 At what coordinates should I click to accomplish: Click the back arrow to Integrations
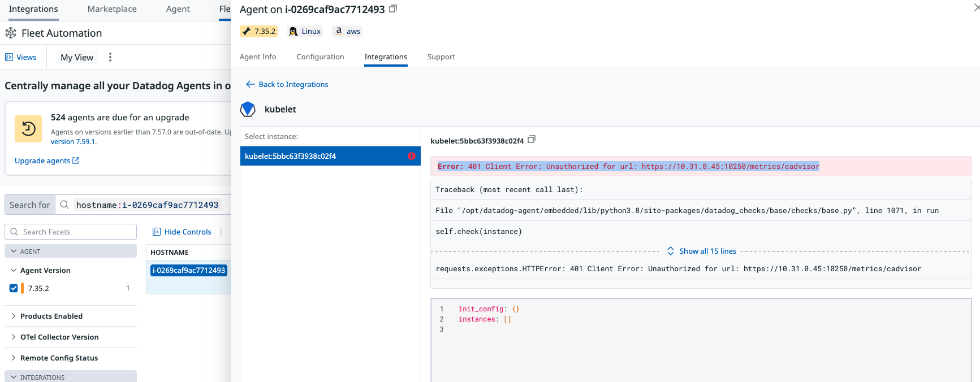250,84
